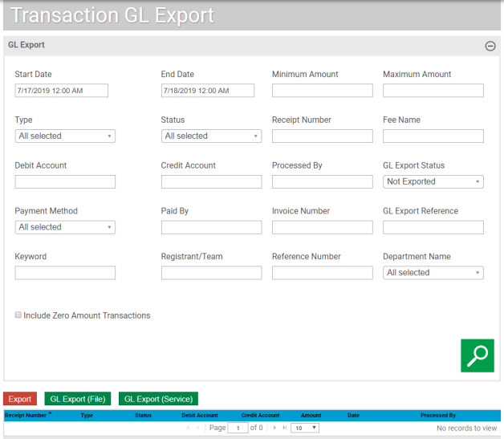Expand the GL Export Status dropdown
The image size is (504, 439).
(433, 182)
